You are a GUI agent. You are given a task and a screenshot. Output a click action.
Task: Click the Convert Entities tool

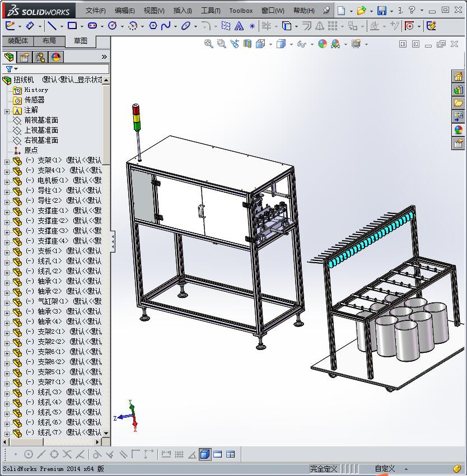(x=286, y=26)
